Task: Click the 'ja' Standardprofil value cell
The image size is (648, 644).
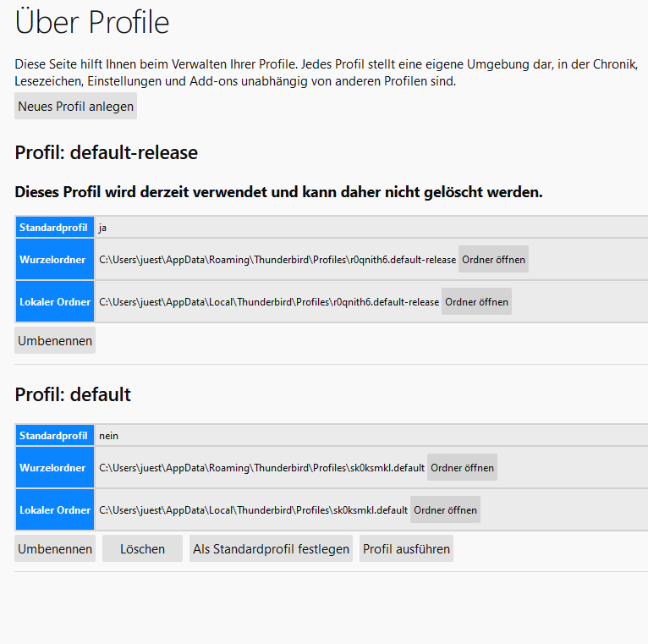Action: point(371,228)
